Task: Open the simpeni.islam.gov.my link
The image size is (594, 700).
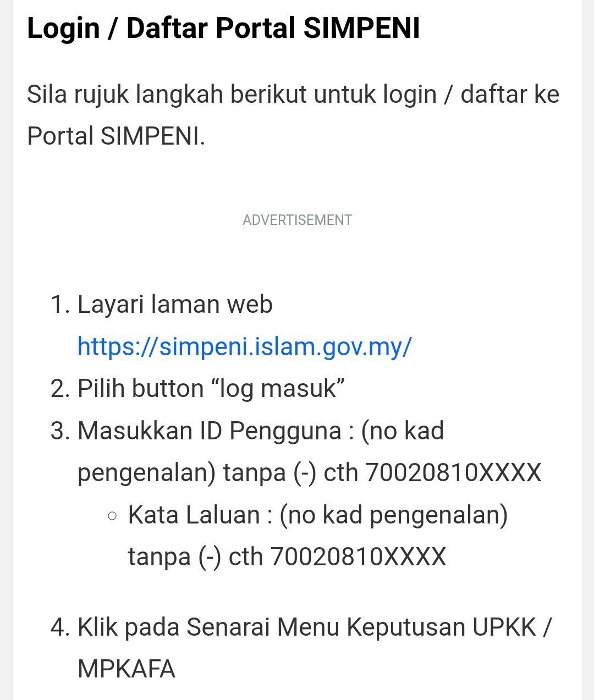Action: pos(244,346)
